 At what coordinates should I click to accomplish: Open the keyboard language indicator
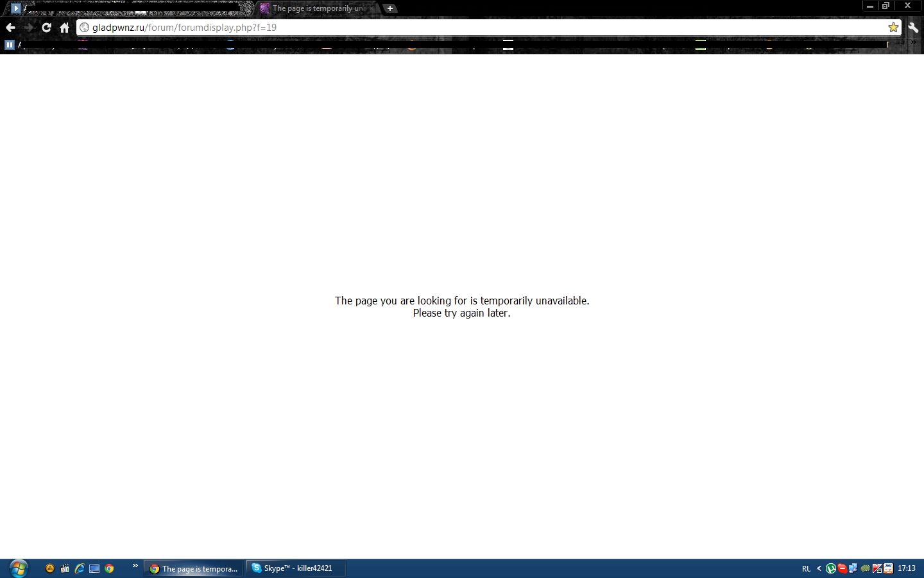[x=807, y=568]
